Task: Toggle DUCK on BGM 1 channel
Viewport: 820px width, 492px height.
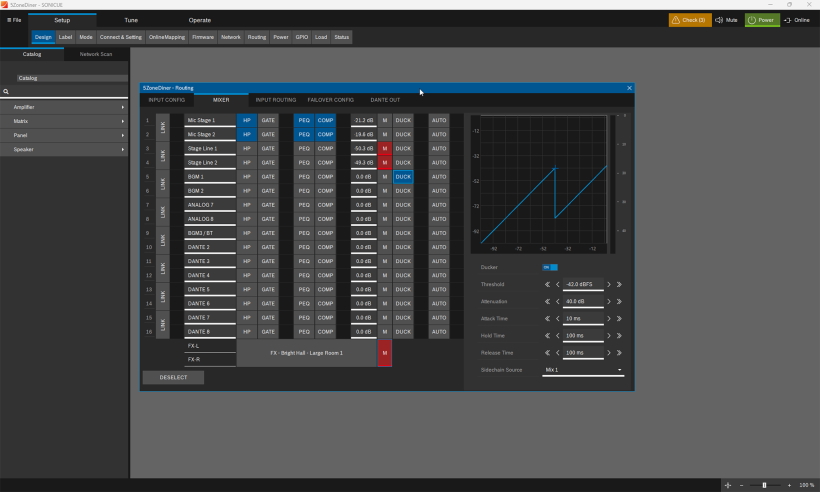Action: tap(403, 177)
